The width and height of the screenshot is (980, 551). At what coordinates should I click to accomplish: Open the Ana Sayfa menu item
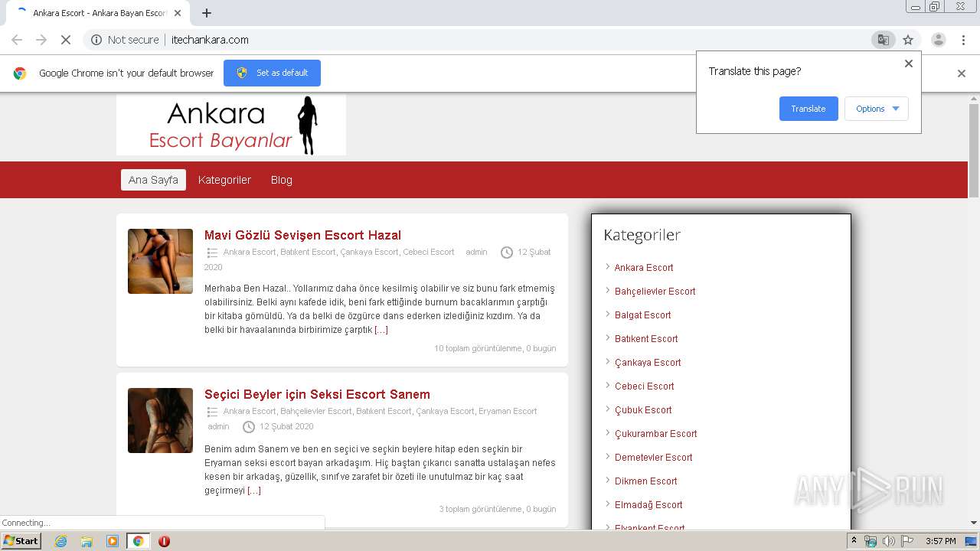153,180
